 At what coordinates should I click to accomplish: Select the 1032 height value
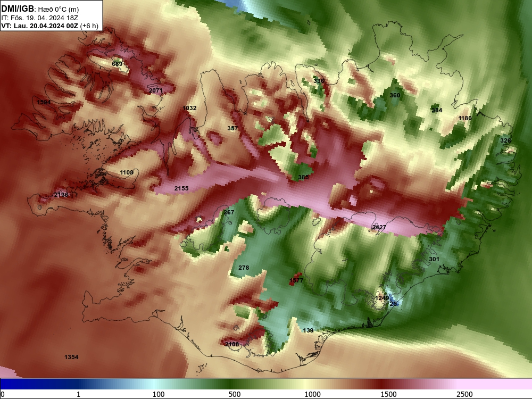(190, 108)
